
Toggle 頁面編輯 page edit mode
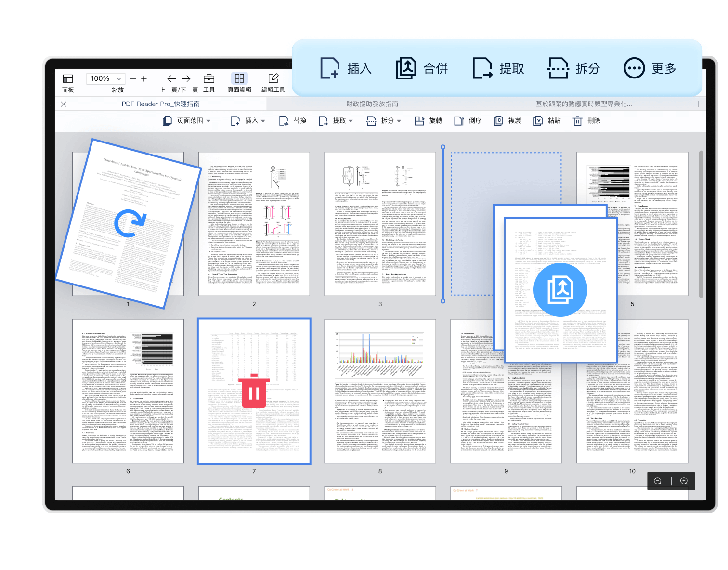[239, 78]
